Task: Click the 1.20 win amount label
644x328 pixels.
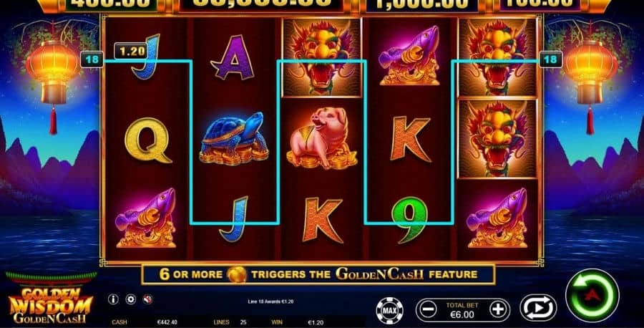Action: pyautogui.click(x=131, y=51)
